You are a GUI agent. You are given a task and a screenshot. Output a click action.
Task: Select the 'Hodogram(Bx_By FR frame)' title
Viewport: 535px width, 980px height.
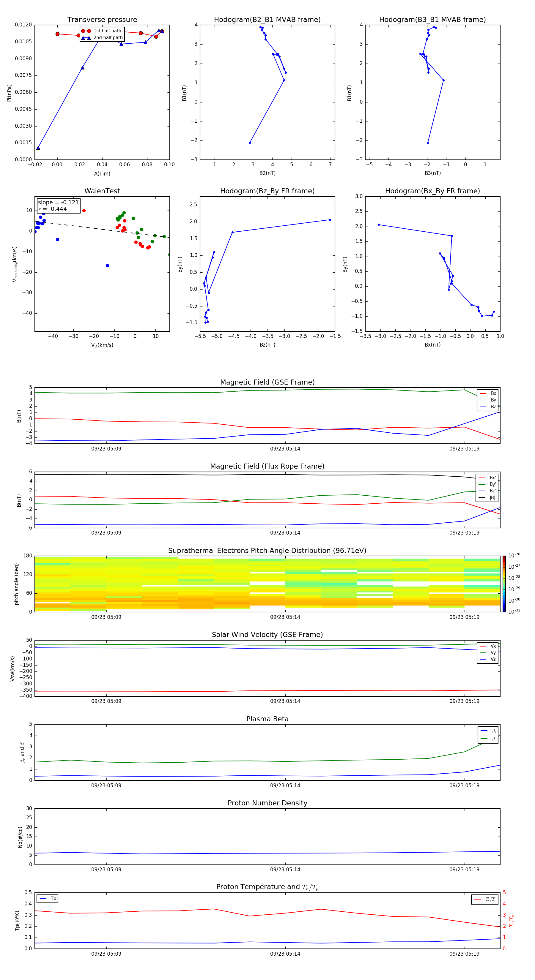point(432,191)
